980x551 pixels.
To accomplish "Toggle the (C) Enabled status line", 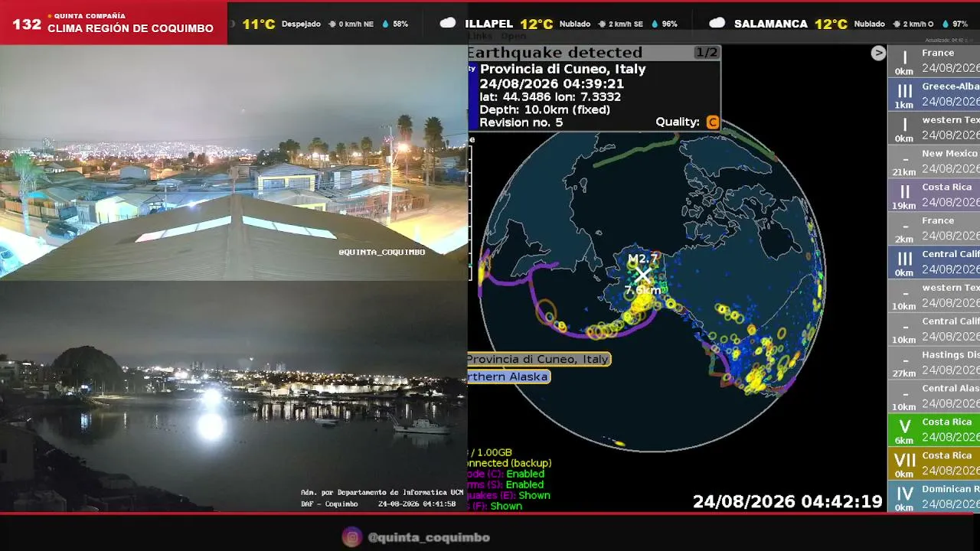I will point(506,474).
